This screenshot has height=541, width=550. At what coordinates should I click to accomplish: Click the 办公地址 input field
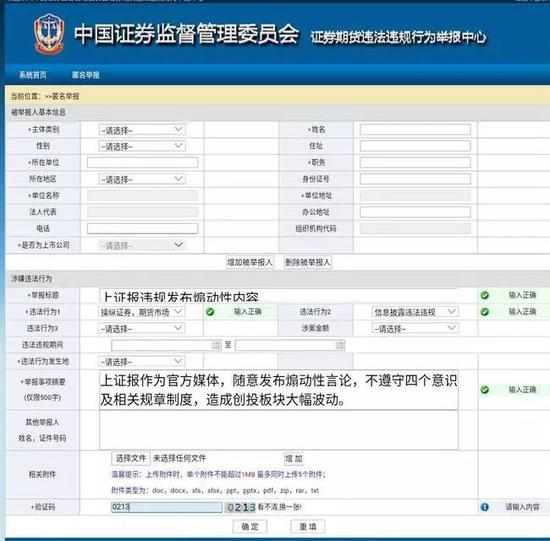415,212
